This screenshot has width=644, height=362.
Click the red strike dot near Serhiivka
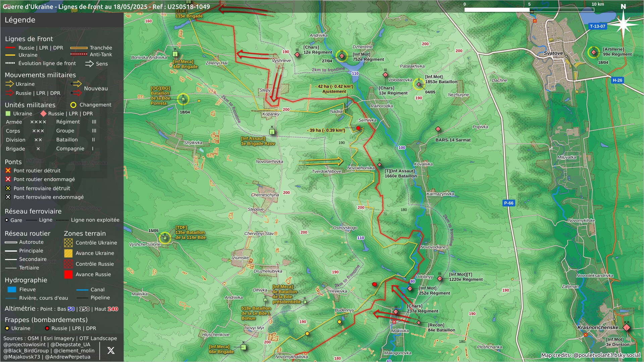358,128
